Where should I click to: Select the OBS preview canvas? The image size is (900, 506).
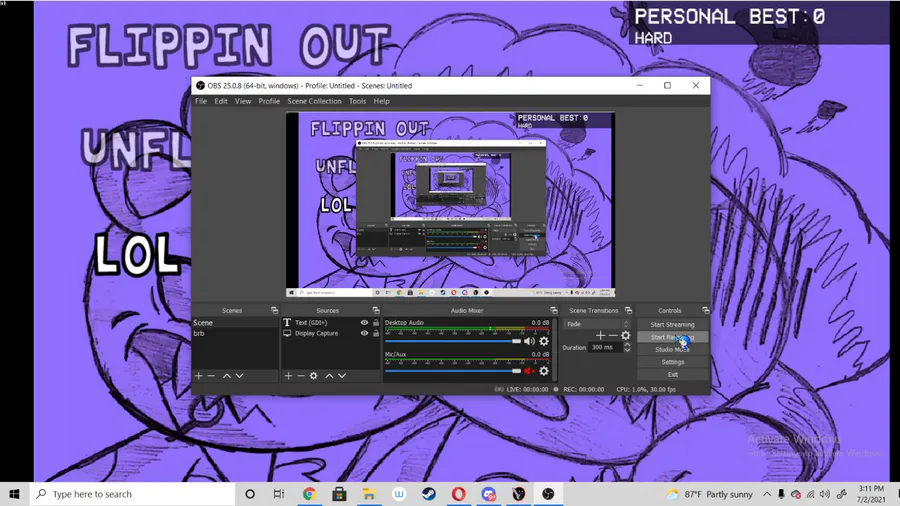coord(451,205)
